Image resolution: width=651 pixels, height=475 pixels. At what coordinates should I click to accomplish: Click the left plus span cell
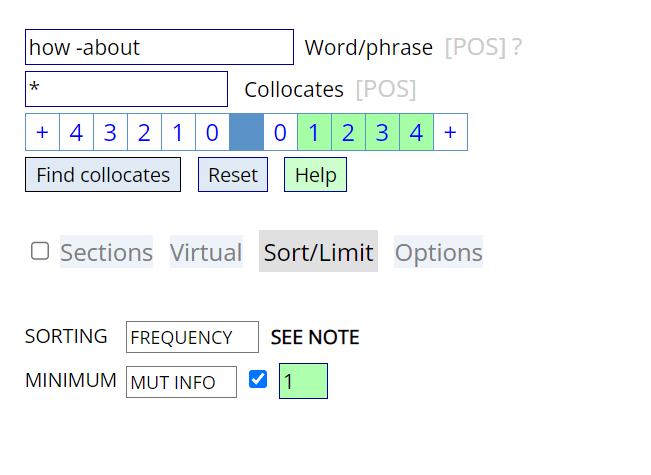coord(42,132)
